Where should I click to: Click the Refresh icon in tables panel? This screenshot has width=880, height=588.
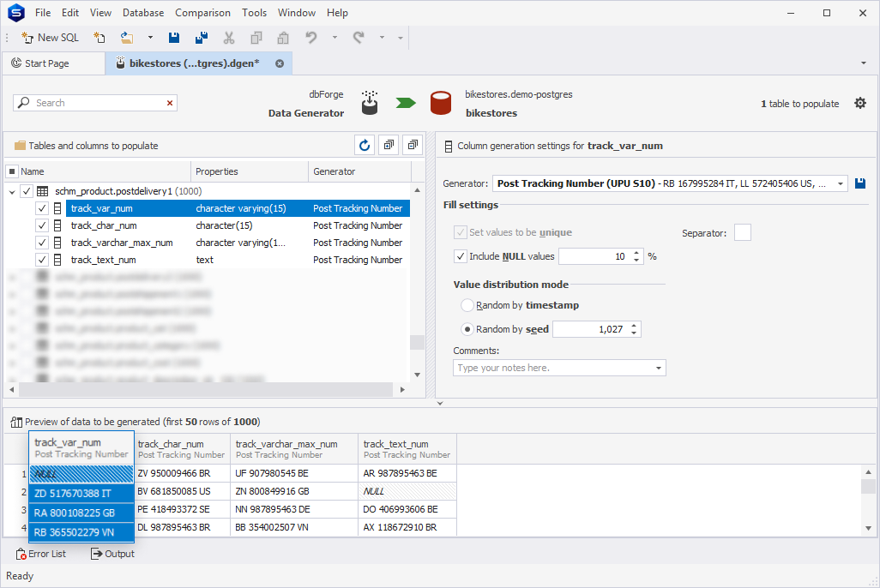[x=365, y=146]
